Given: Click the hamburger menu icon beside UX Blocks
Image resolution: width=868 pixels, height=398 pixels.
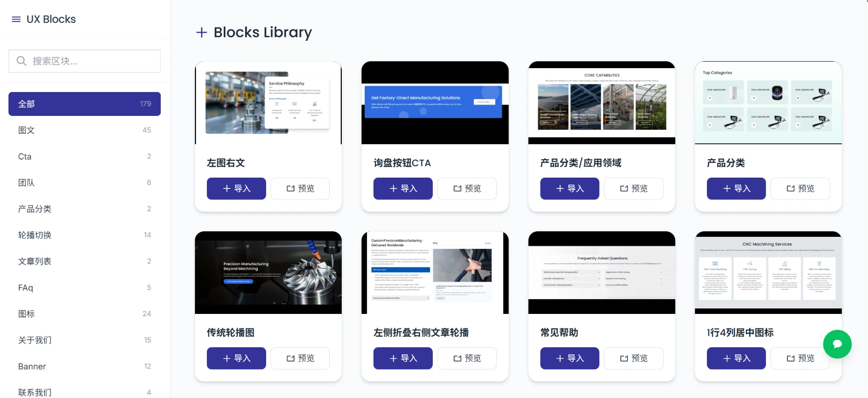Looking at the screenshot, I should click(16, 19).
